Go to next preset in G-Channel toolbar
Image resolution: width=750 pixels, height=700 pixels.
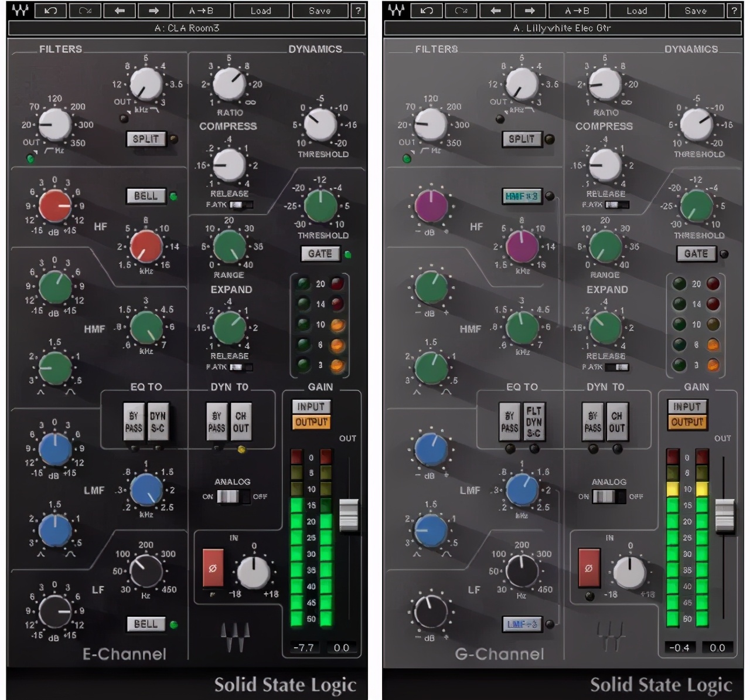pyautogui.click(x=530, y=11)
